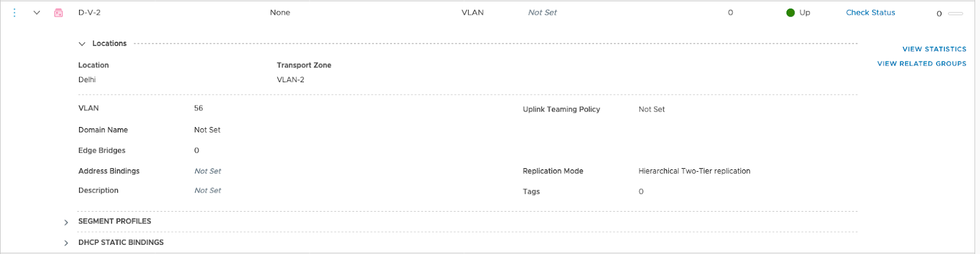Click the pink segment icon beside D-V-2
980x254 pixels.
pos(59,12)
